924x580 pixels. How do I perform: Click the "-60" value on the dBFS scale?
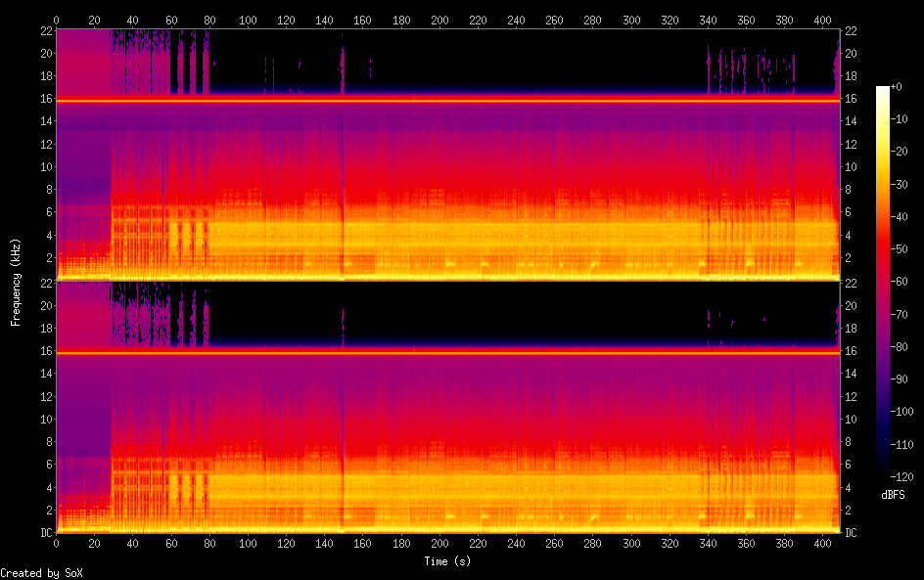point(899,282)
